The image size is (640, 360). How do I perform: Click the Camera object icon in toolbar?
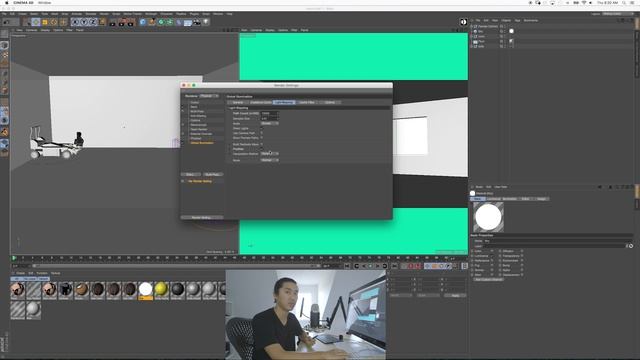pyautogui.click(x=197, y=22)
